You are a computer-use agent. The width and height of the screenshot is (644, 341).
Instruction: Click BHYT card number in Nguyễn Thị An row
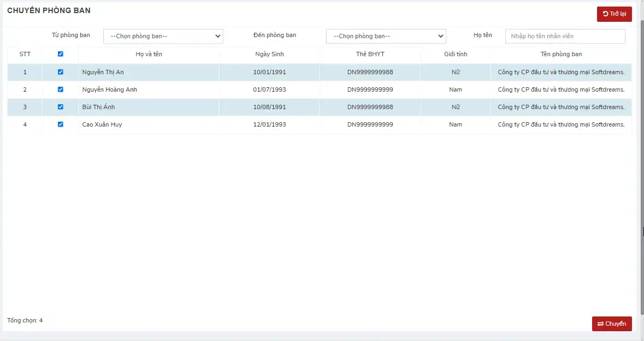click(370, 72)
